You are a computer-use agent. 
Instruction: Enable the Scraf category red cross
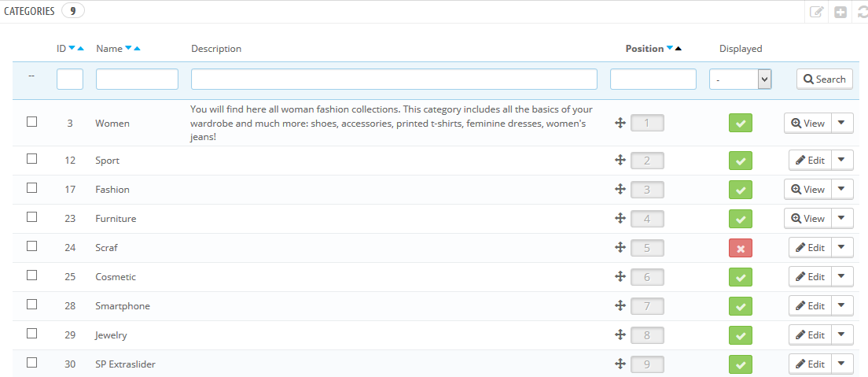tap(741, 248)
